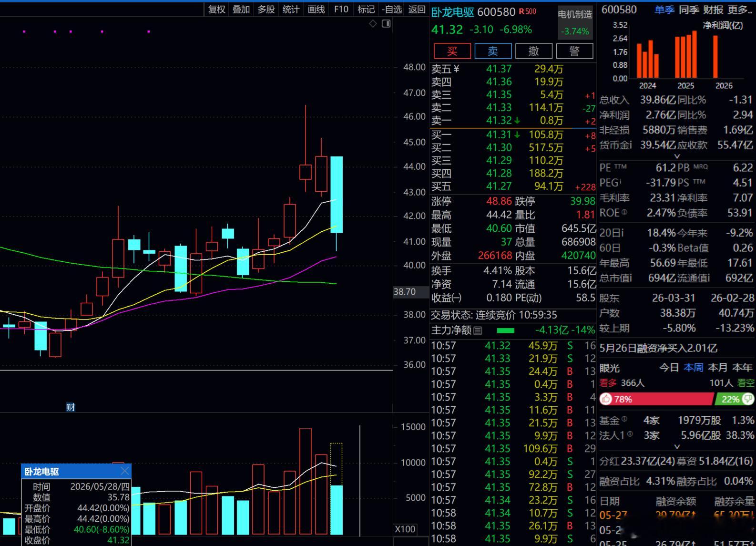Click the 买一 bid row at 41.31
Viewport: 756px width, 546px height.
tap(513, 135)
